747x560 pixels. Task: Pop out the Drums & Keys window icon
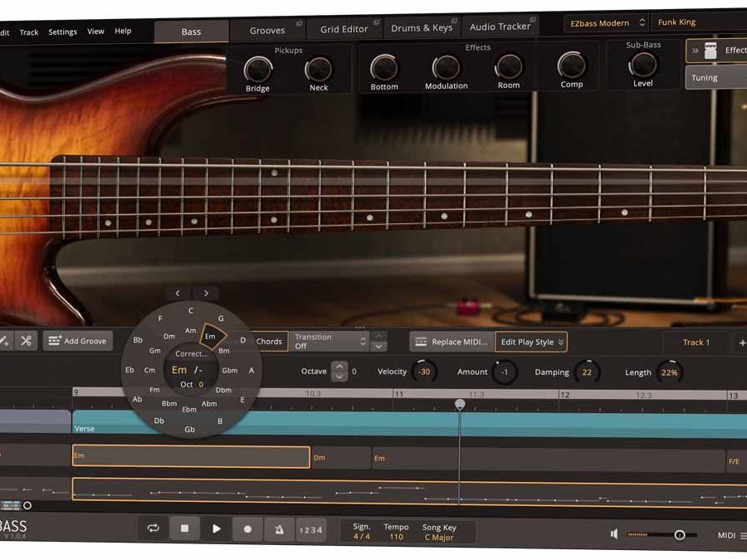[x=455, y=21]
